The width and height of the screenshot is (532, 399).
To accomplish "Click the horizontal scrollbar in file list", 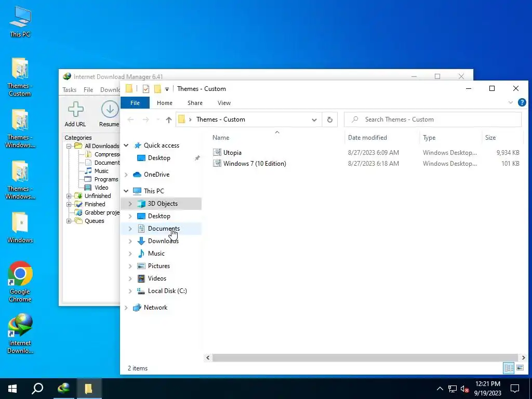I will point(365,357).
